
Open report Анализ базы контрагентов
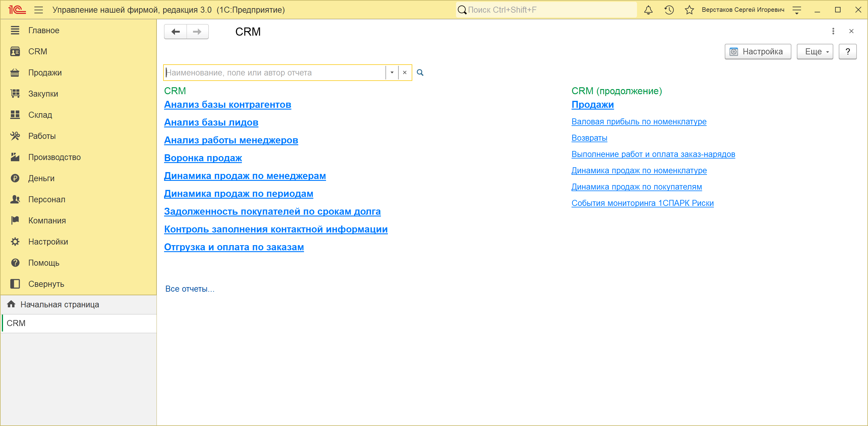pos(227,104)
